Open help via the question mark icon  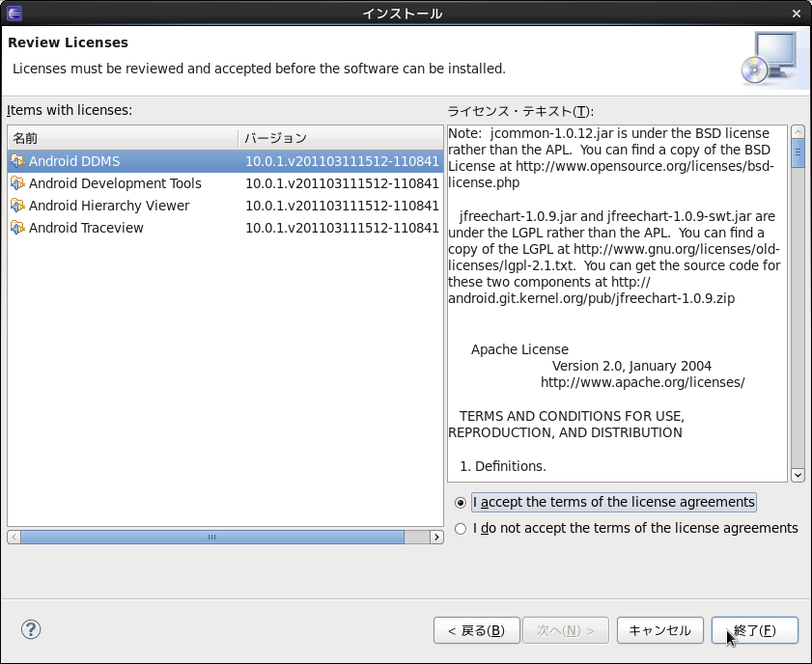click(31, 629)
